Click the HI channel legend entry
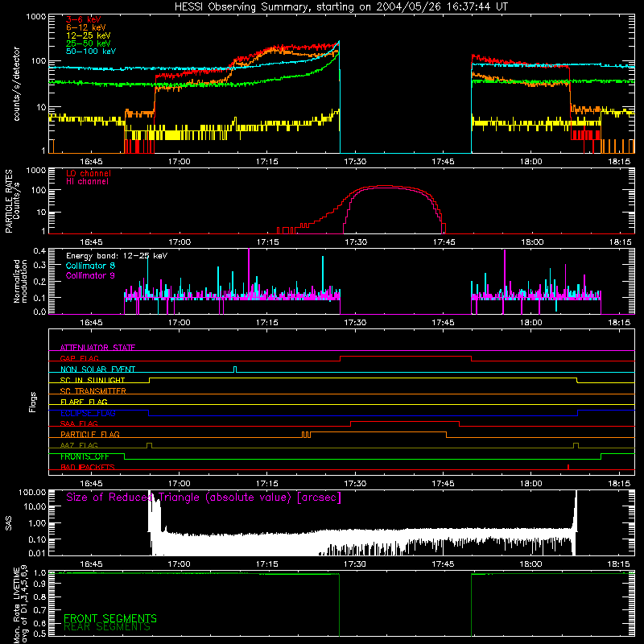The image size is (644, 644). (87, 182)
